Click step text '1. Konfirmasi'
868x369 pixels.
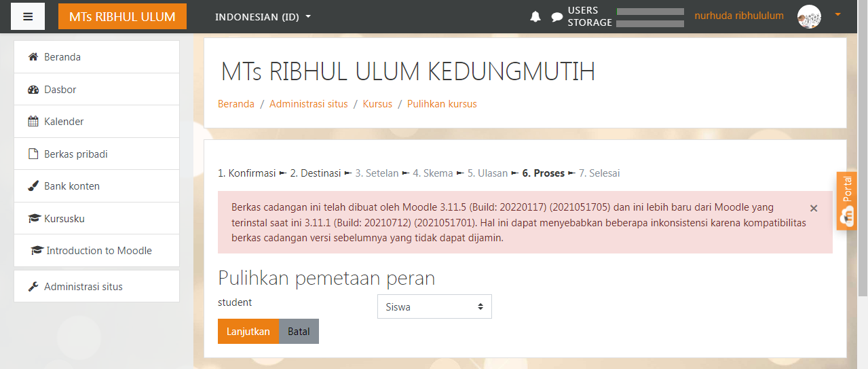[x=246, y=173]
